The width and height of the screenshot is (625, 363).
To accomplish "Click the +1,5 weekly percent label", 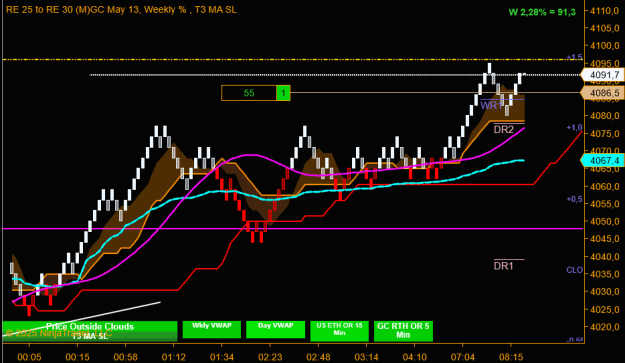I will pos(574,57).
